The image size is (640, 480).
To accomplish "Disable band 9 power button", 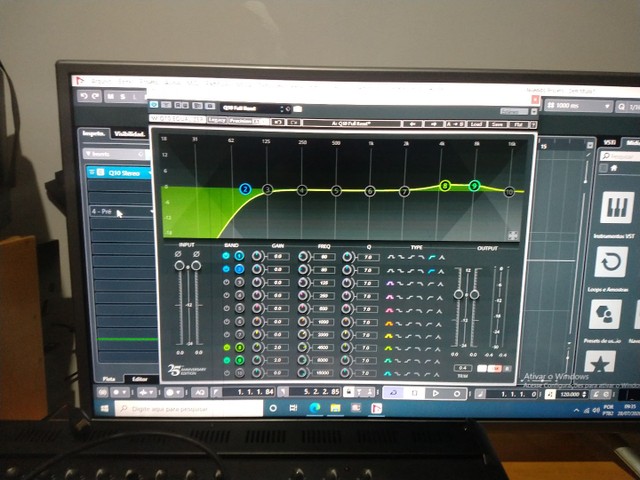I will 226,360.
